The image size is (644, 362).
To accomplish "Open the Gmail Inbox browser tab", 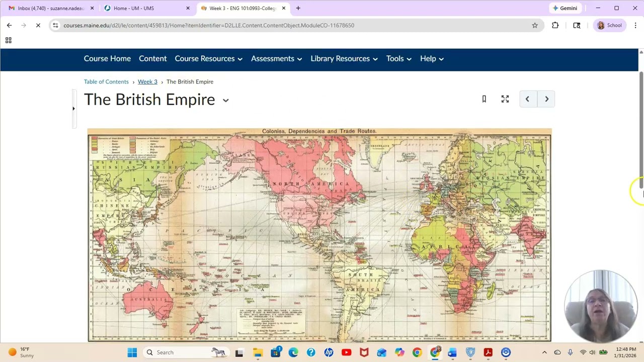I will coord(49,8).
